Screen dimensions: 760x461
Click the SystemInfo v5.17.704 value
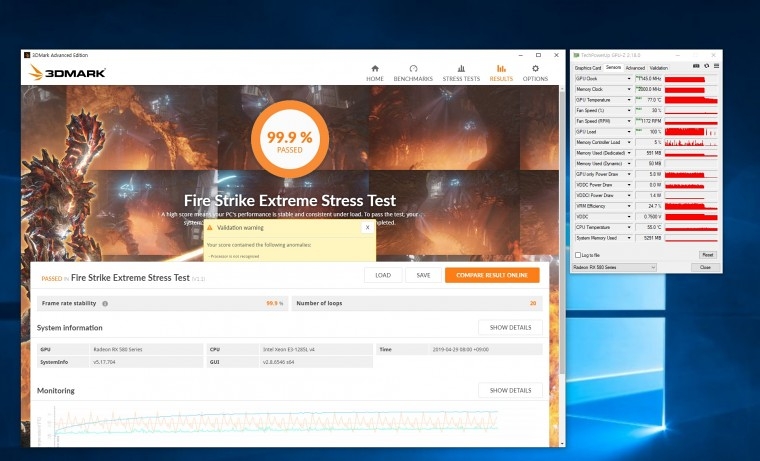point(104,362)
